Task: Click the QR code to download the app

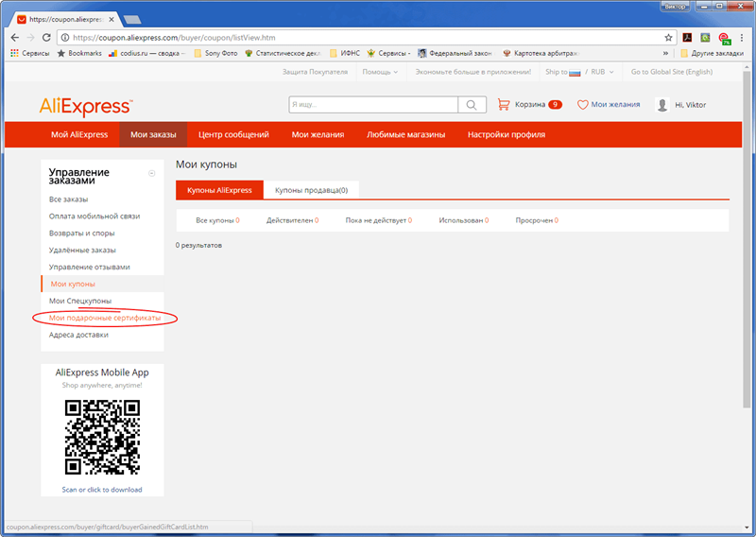Action: point(102,437)
